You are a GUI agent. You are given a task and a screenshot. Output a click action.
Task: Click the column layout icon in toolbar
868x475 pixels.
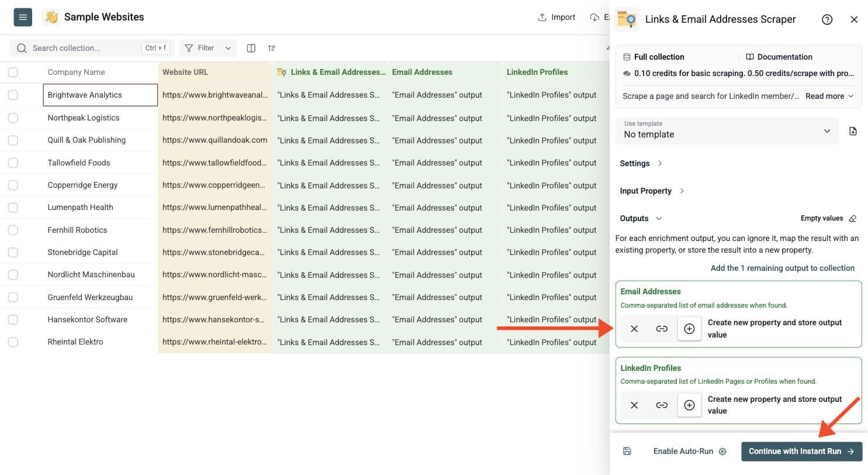(x=251, y=48)
